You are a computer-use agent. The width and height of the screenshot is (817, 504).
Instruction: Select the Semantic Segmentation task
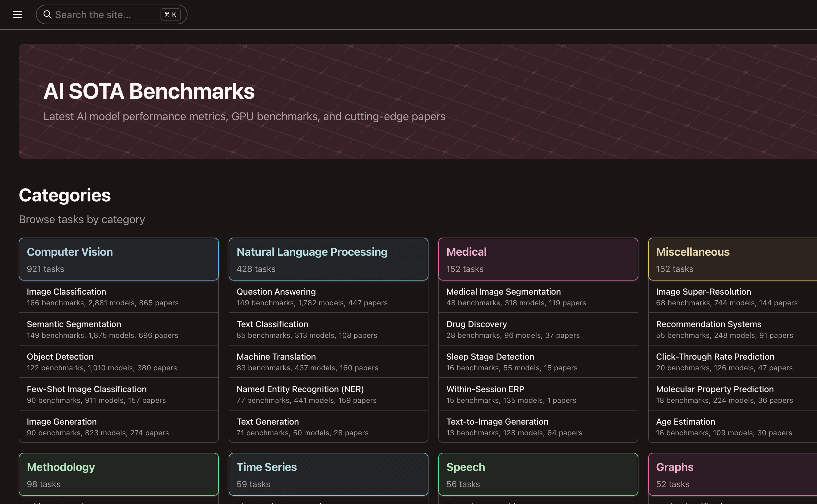[118, 329]
